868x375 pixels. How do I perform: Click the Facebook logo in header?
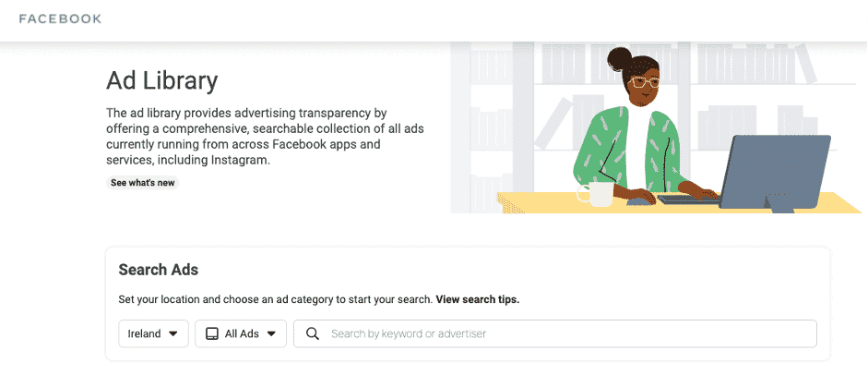point(60,18)
